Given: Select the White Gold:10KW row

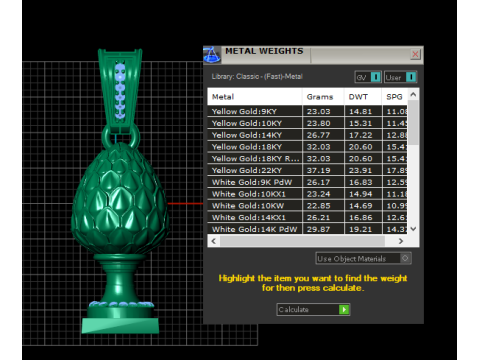Looking at the screenshot, I should point(307,206).
